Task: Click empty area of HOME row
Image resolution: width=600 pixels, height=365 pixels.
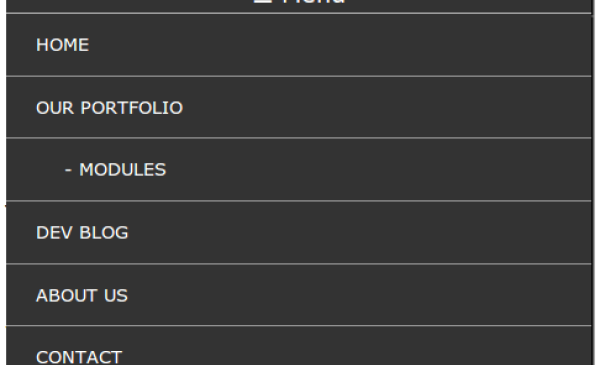Action: click(344, 45)
